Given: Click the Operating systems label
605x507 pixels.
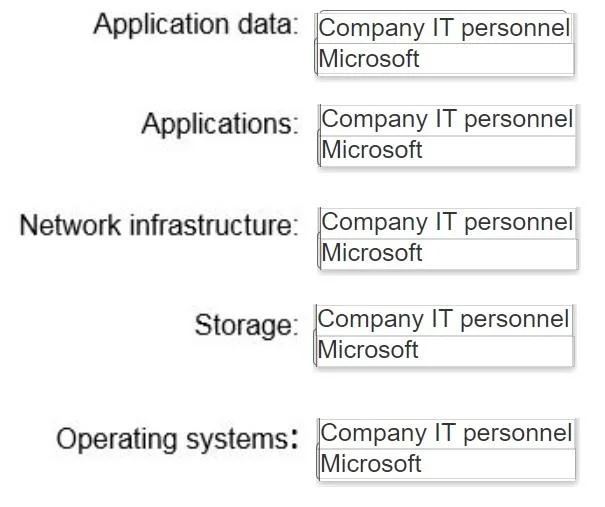Looking at the screenshot, I should point(177,439).
